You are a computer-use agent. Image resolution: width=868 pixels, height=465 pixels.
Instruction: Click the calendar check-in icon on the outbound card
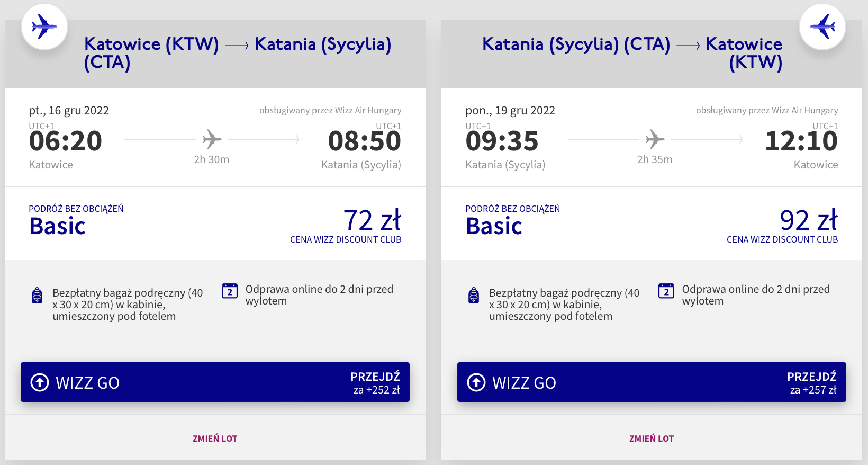[x=230, y=291]
